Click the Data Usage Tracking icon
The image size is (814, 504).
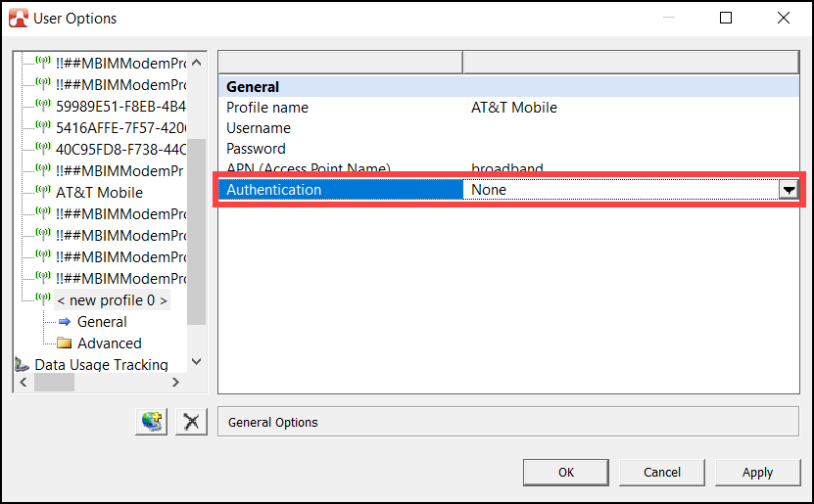pyautogui.click(x=22, y=365)
